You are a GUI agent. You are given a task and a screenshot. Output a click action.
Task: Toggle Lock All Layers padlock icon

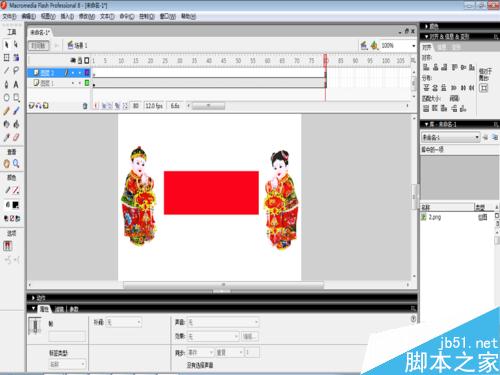coord(80,60)
